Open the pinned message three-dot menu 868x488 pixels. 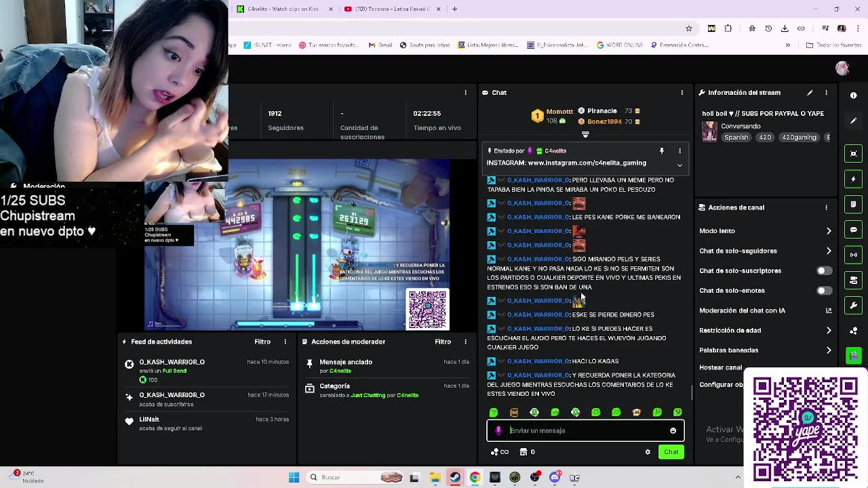[x=679, y=150]
